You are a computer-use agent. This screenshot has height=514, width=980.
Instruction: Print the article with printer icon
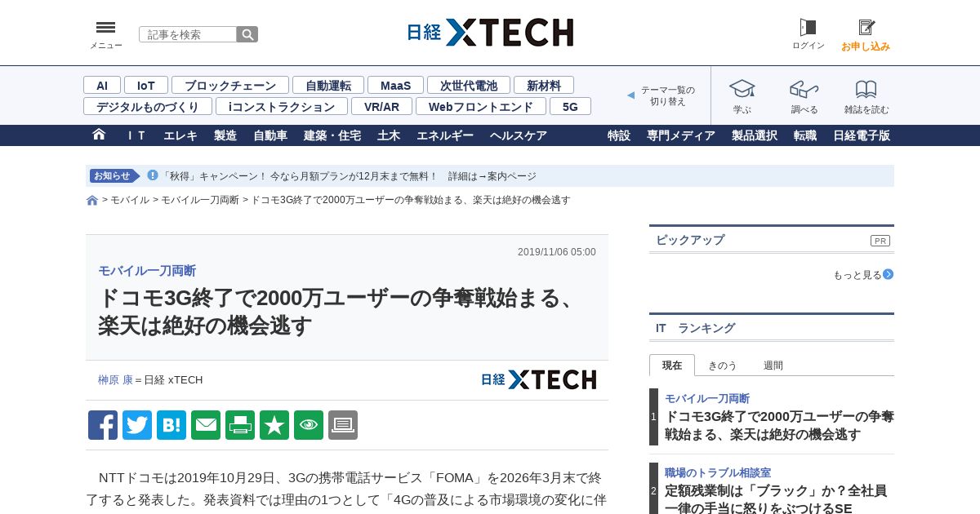click(x=240, y=425)
